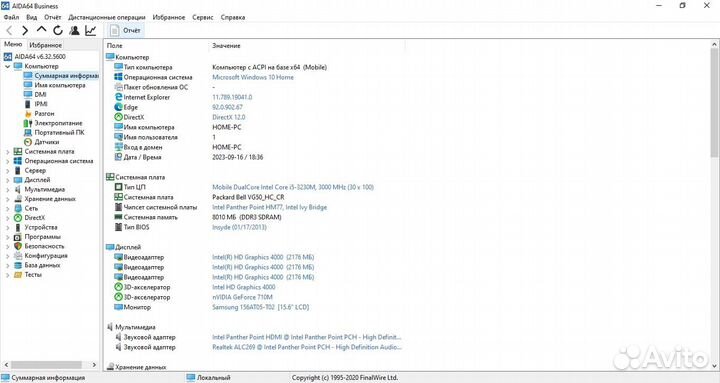Expand Хранение данных tree node
This screenshot has height=383, width=720.
(7, 199)
